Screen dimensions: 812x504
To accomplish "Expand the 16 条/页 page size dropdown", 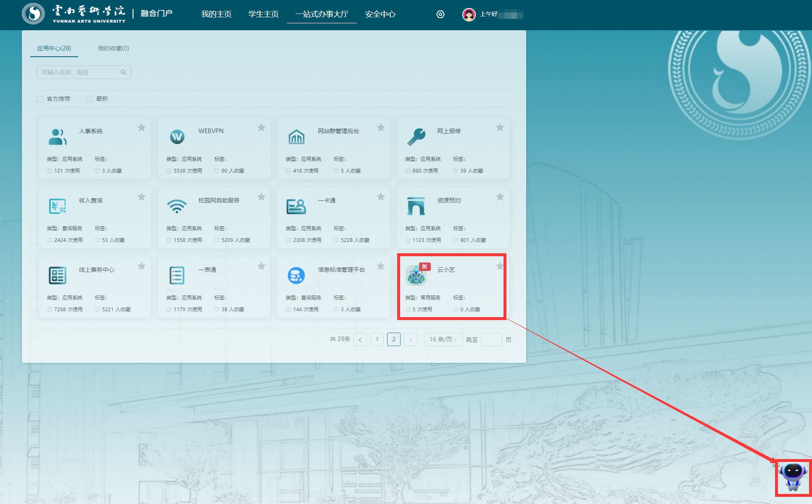I will [443, 339].
